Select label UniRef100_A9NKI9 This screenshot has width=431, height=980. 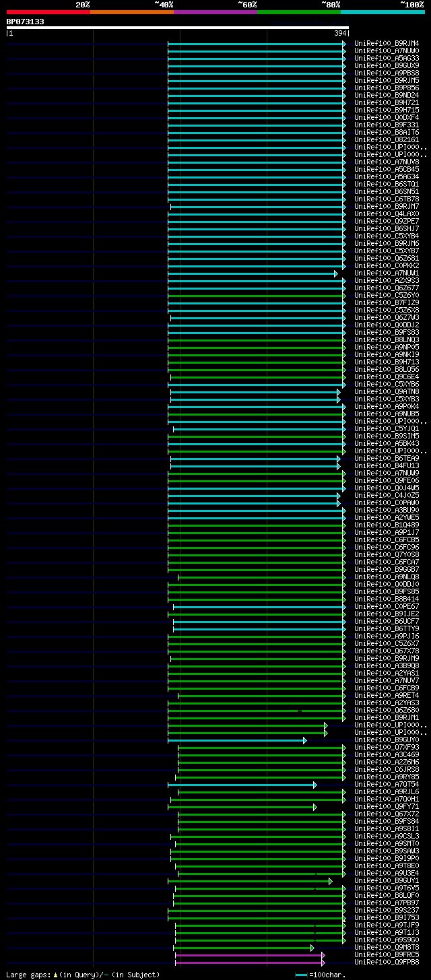[387, 354]
